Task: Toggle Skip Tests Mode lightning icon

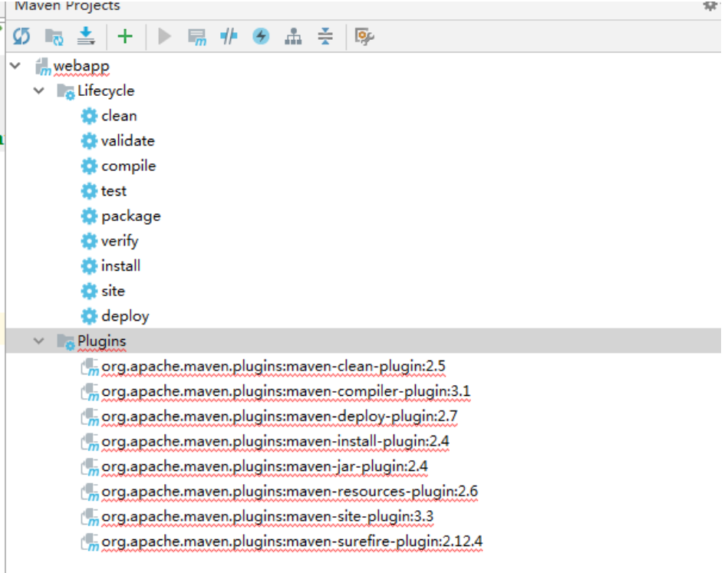Action: (261, 36)
